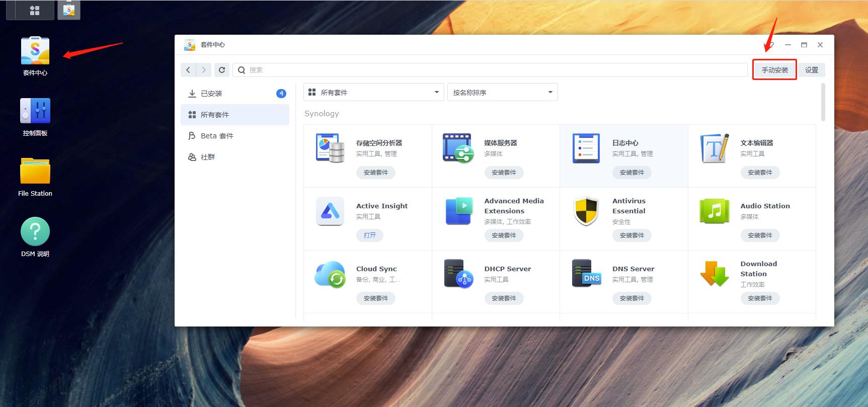Install Download Station package

pos(760,298)
